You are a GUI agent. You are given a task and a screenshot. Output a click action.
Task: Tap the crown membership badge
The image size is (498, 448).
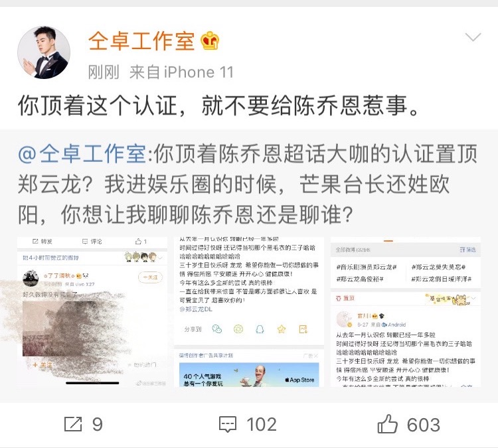coord(210,41)
